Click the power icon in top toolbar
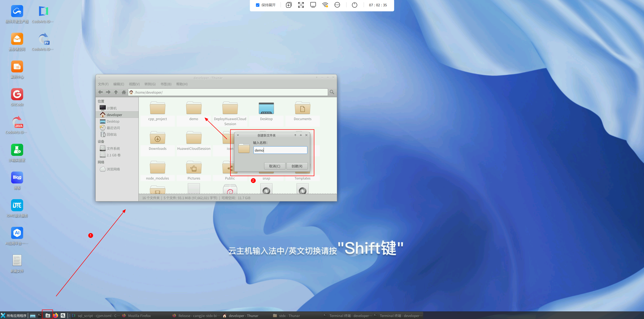Image resolution: width=644 pixels, height=319 pixels. [x=354, y=5]
